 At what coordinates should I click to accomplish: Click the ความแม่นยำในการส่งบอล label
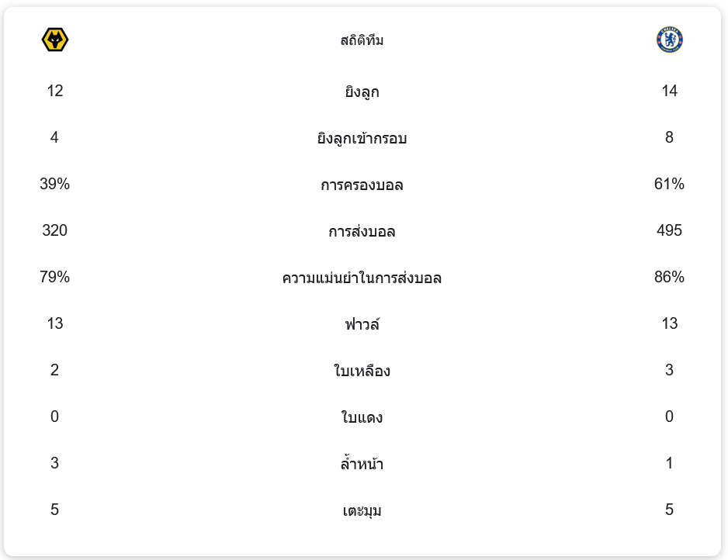(x=362, y=278)
